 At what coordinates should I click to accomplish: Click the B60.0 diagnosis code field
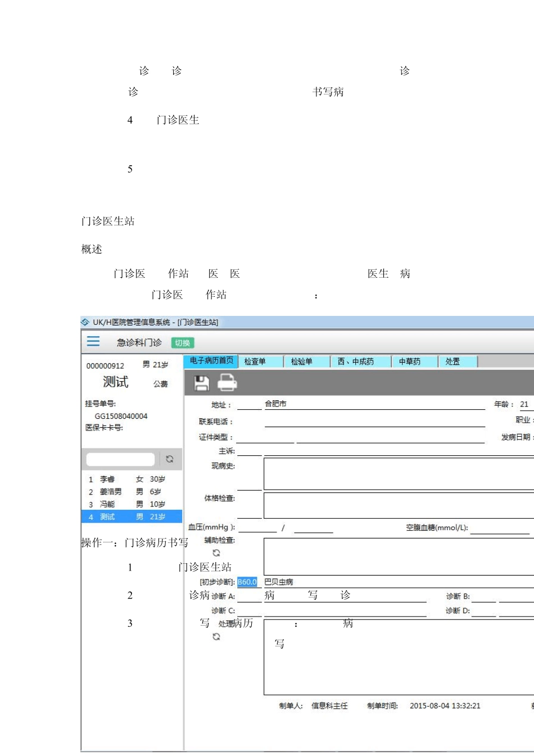click(x=247, y=582)
